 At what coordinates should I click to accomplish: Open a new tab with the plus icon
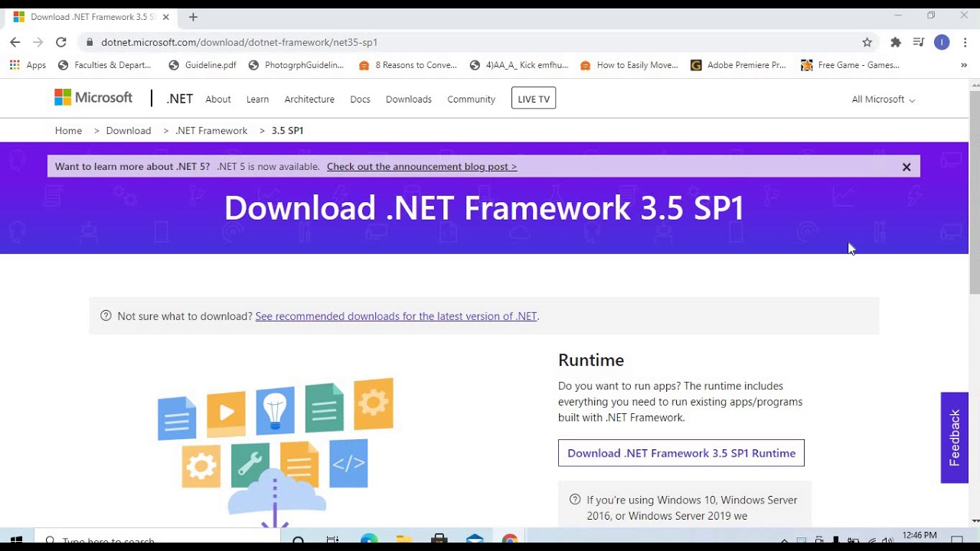(193, 17)
